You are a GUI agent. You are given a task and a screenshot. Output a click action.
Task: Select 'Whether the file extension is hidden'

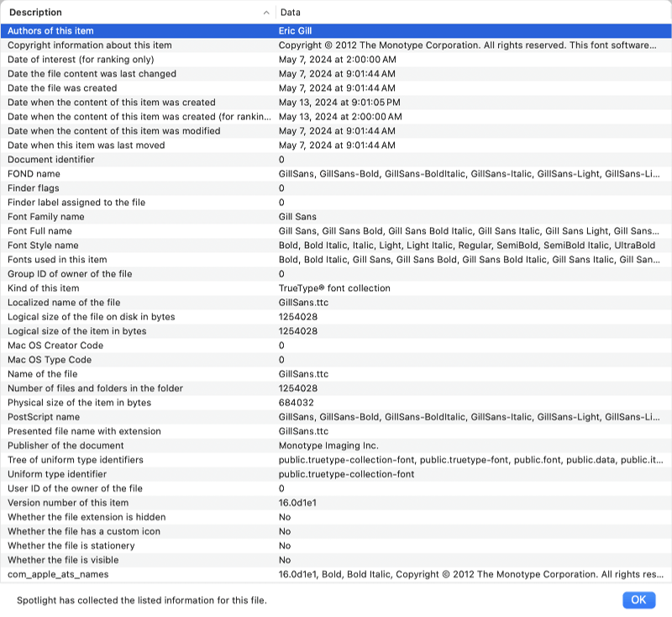pos(336,517)
